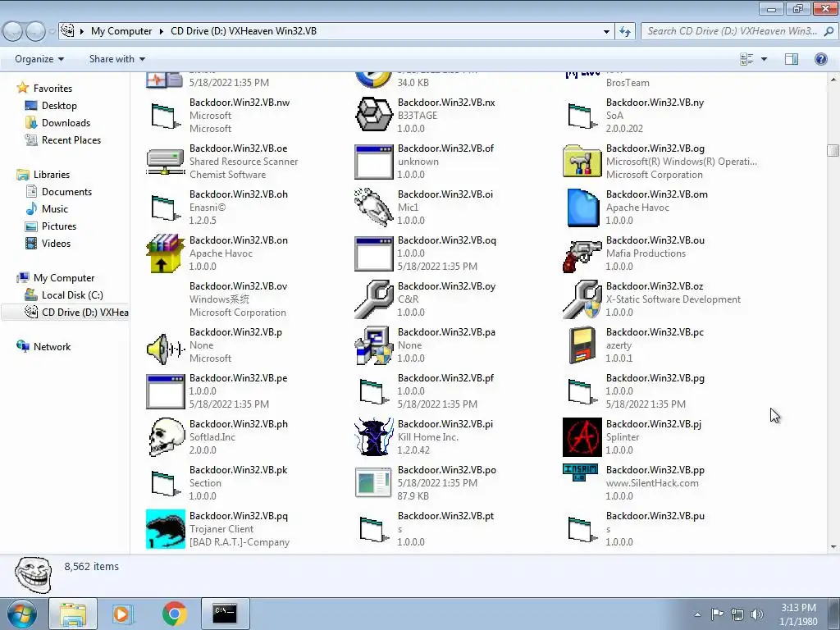Screen dimensions: 840x630
Task: Expand the arrow after My Computer in breadcrumb
Action: (162, 31)
